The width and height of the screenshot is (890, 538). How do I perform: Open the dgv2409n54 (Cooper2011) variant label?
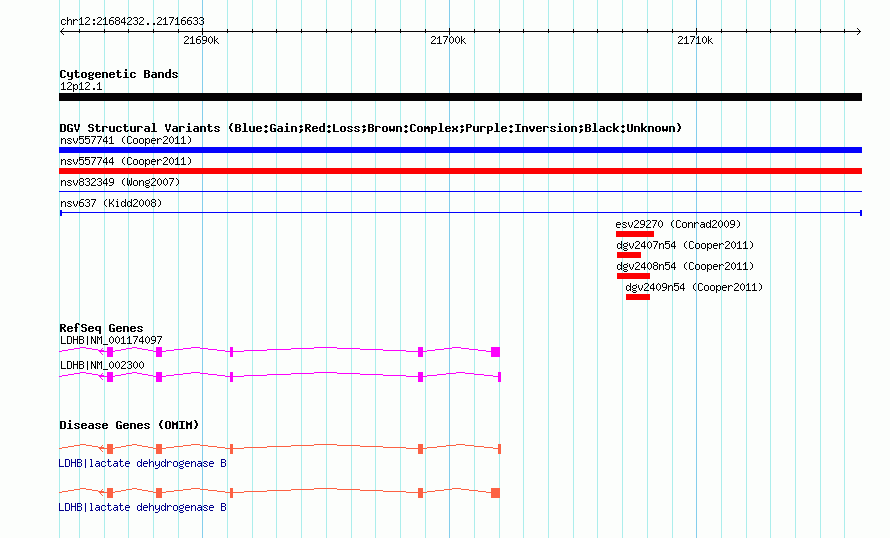click(694, 287)
